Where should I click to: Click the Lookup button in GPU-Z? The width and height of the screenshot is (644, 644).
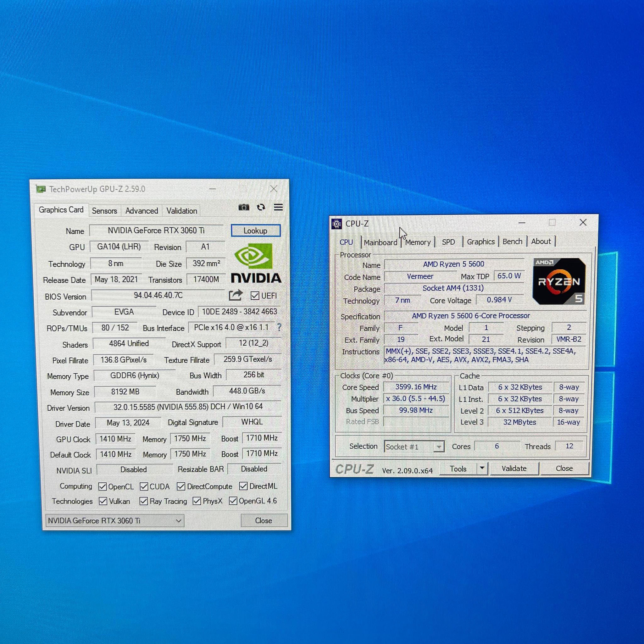tap(255, 231)
